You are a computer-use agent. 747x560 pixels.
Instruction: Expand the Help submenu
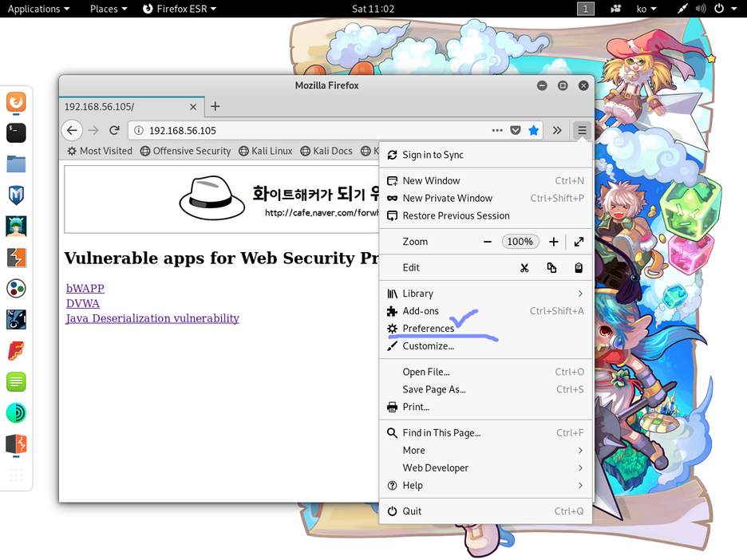tap(485, 486)
